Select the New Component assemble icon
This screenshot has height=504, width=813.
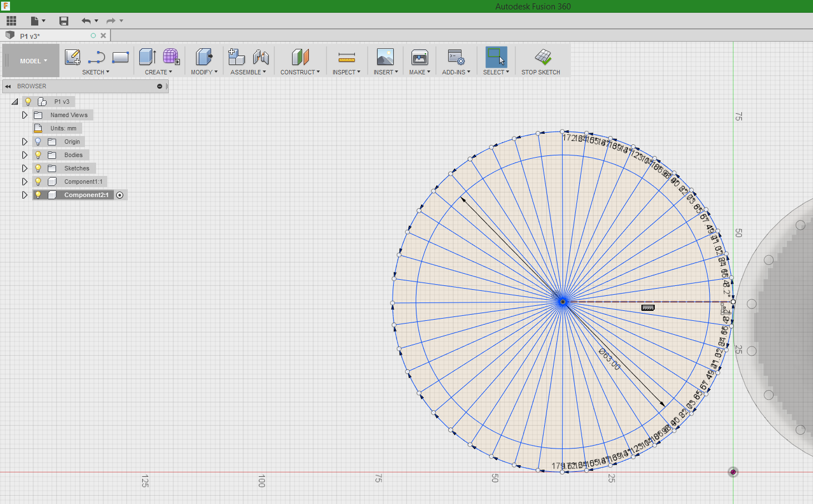point(237,57)
